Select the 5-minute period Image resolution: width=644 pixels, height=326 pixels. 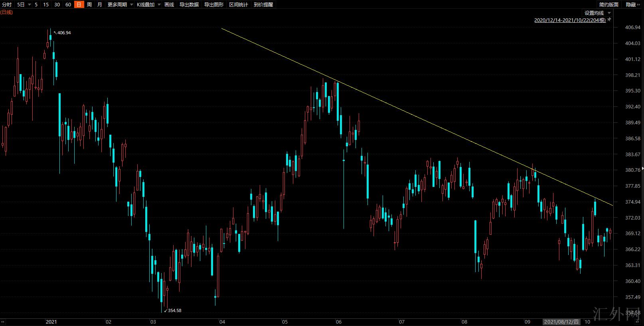coord(36,4)
